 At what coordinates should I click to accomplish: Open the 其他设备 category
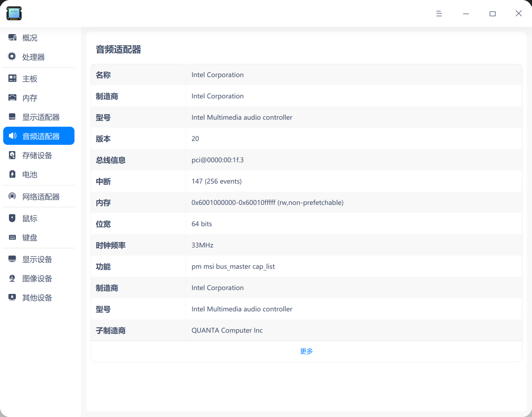click(39, 298)
